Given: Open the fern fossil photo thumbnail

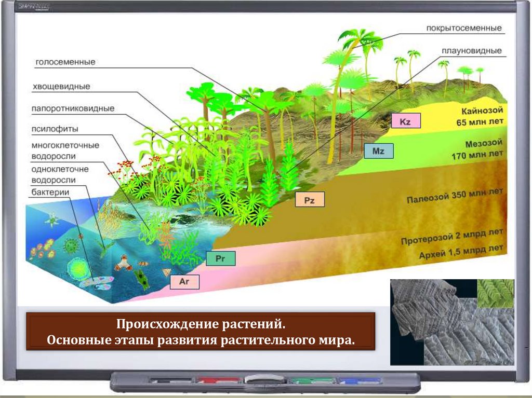Looking at the screenshot, I should click(x=453, y=322).
